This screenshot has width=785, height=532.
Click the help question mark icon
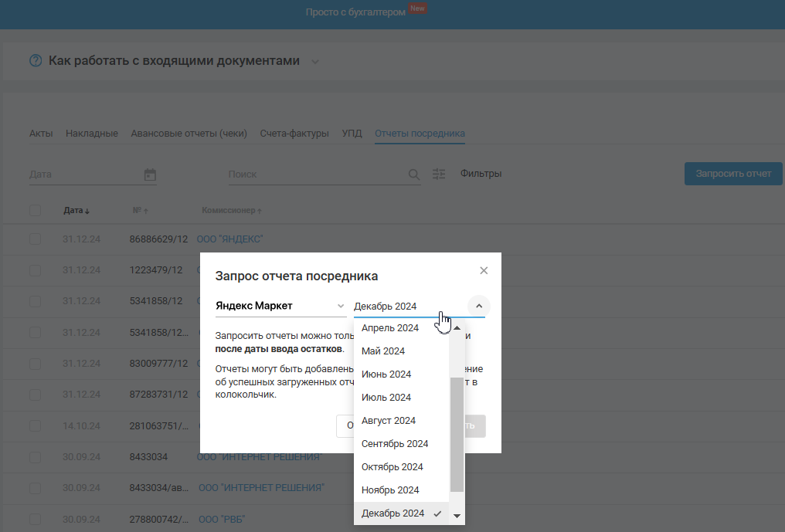click(36, 61)
